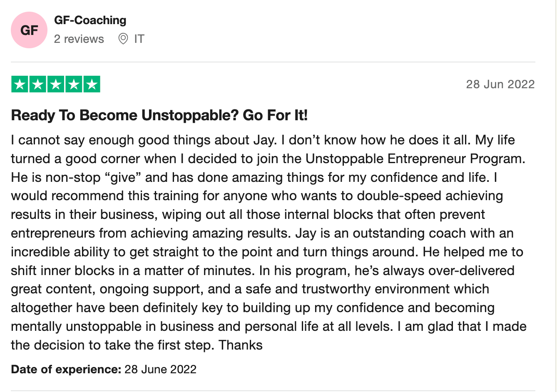The height and width of the screenshot is (392, 557).
Task: Open the "Ready To Become Unstoppable?" review title
Action: pyautogui.click(x=159, y=115)
